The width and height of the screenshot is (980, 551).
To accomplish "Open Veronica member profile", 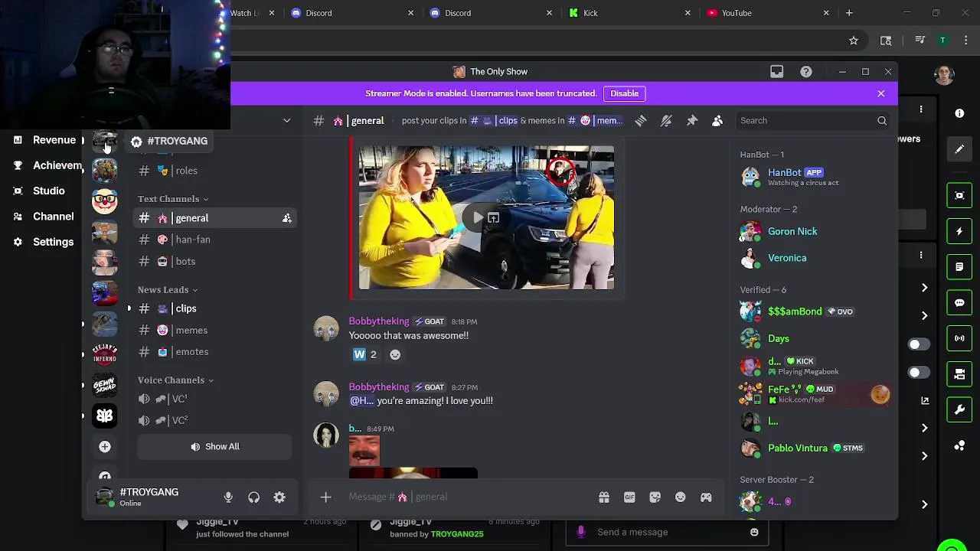I will coord(813,258).
